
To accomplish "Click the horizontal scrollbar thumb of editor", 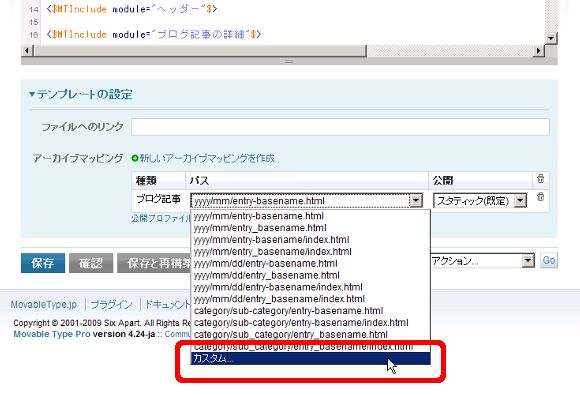I will [x=200, y=51].
